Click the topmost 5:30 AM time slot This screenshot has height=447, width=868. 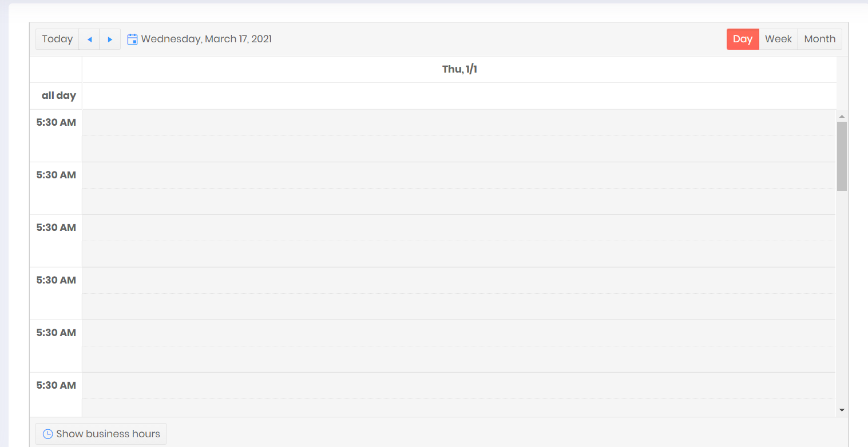tap(459, 122)
